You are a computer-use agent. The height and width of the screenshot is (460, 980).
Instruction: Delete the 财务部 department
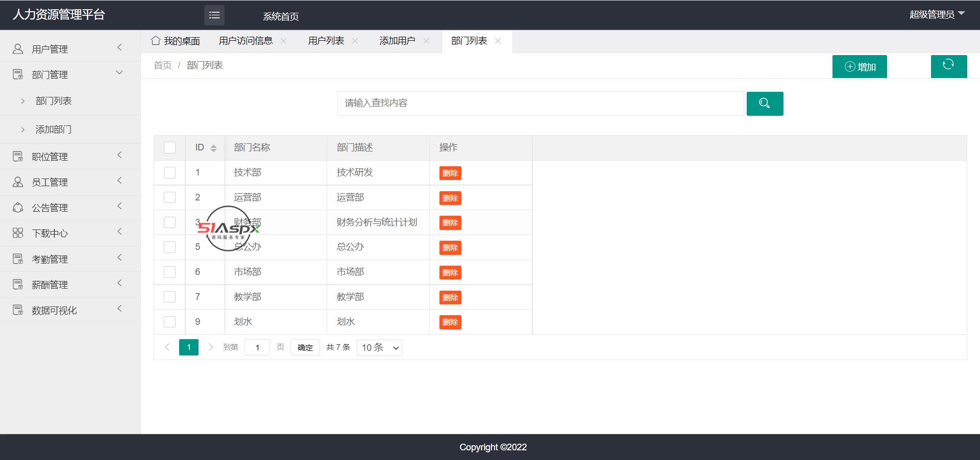[450, 223]
